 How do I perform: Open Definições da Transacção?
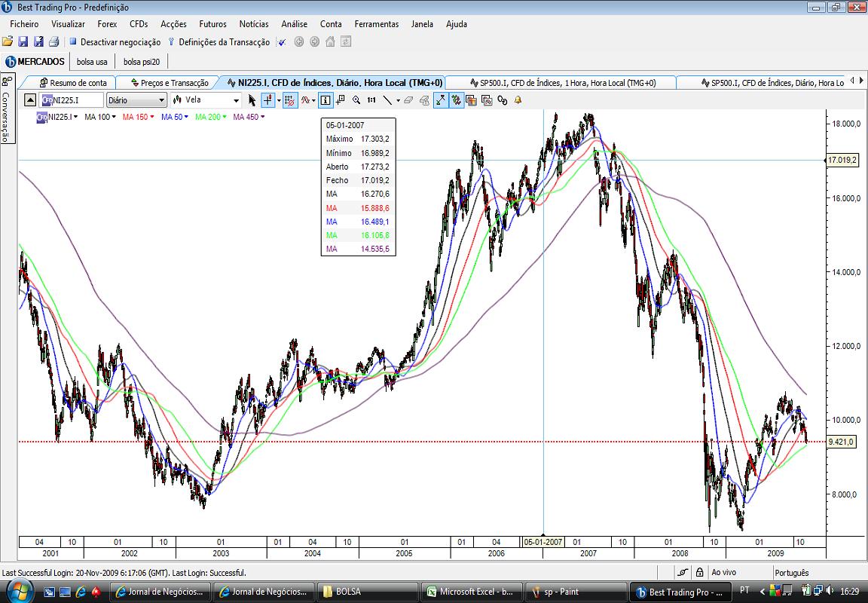219,42
